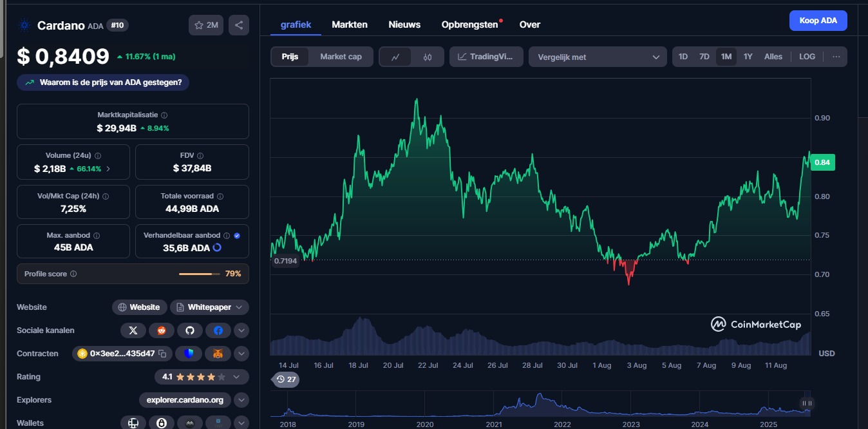Click the verified badge next to Verhandelbaar aanbod
Viewport: 868px width, 429px height.
coord(237,236)
